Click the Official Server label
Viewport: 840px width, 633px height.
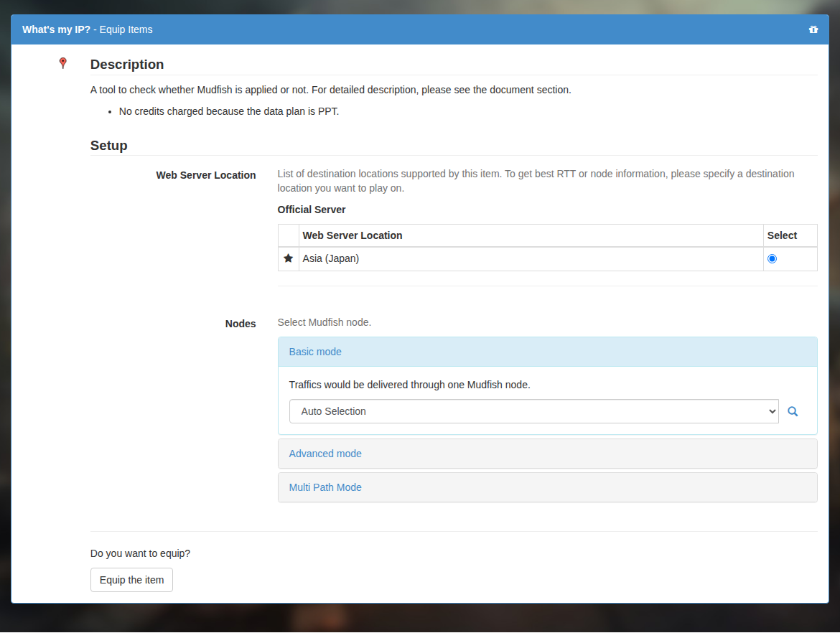[x=312, y=210]
